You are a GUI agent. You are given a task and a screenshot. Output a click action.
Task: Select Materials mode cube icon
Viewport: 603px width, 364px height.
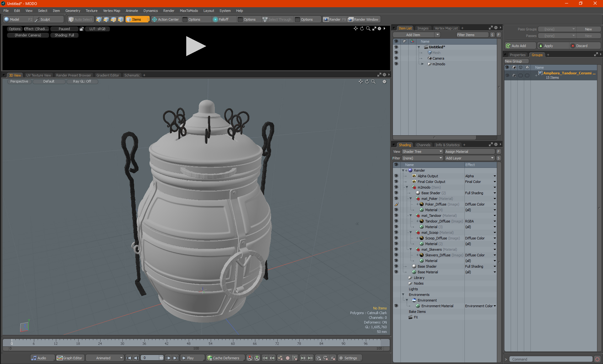pyautogui.click(x=121, y=19)
